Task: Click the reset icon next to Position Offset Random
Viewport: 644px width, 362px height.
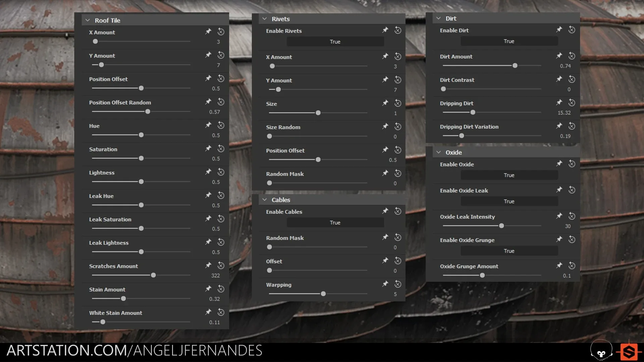Action: click(221, 102)
